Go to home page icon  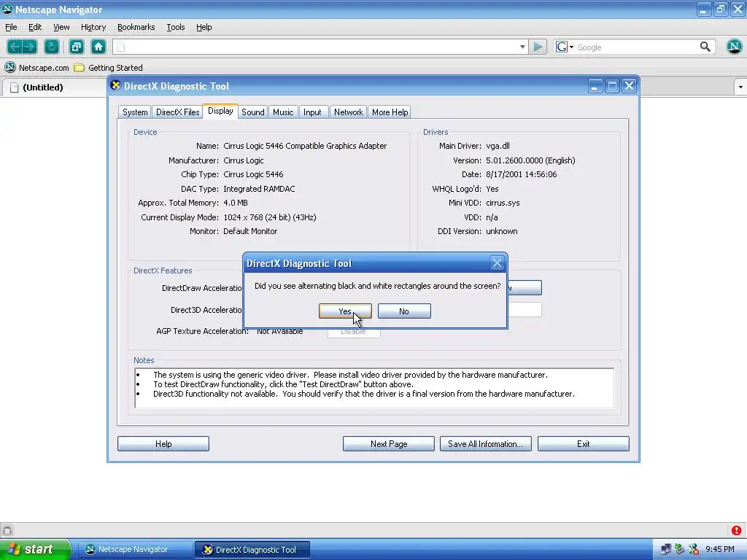click(x=98, y=47)
